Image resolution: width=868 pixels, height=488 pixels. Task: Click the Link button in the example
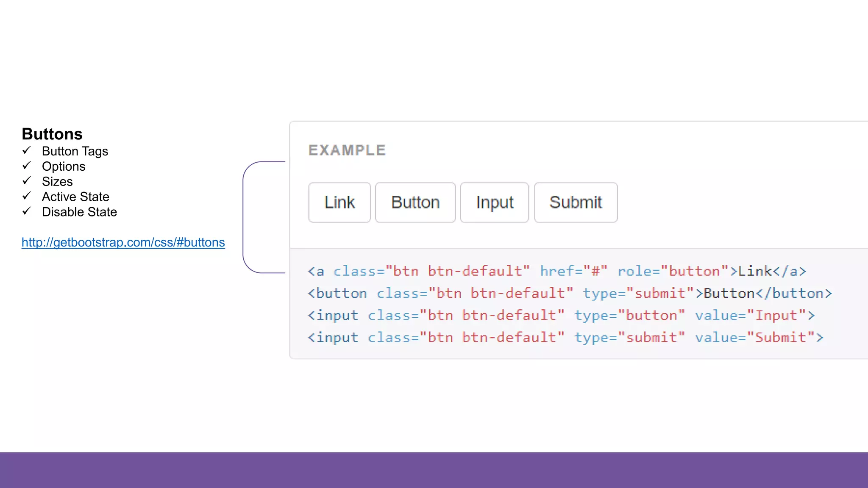click(339, 202)
